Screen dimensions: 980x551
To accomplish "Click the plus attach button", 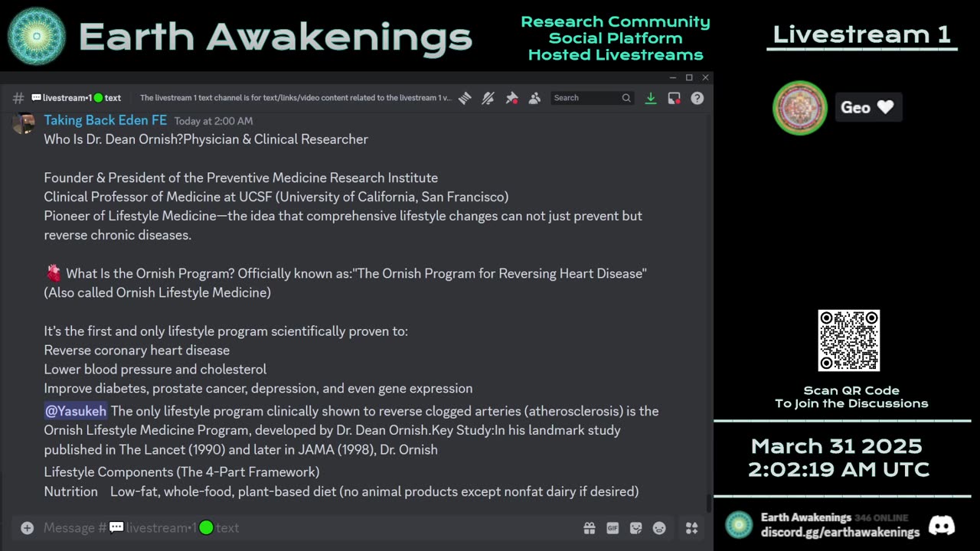I will pos(27,528).
